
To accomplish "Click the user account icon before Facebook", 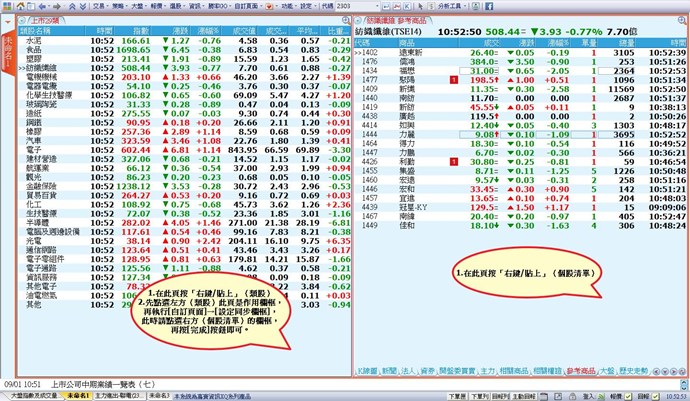I will (476, 6).
